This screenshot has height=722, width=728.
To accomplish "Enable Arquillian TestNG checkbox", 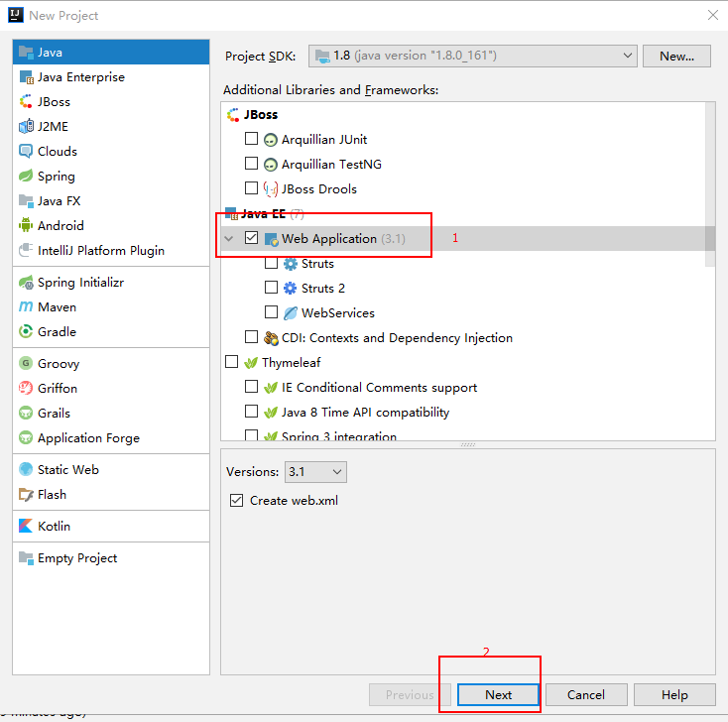I will 251,163.
